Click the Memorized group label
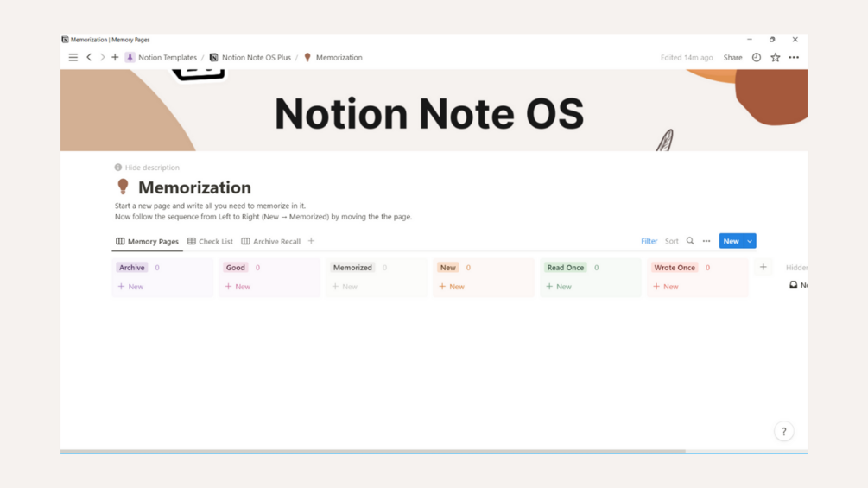This screenshot has height=488, width=868. tap(352, 267)
